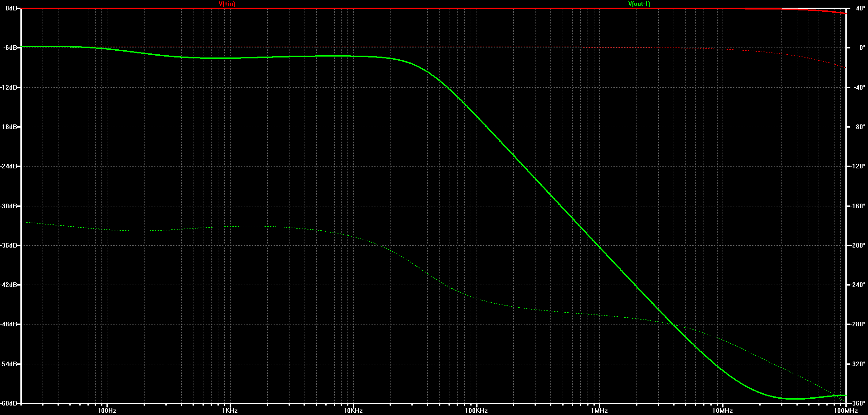Click the 100Hz frequency axis label
868x415 pixels.
107,410
